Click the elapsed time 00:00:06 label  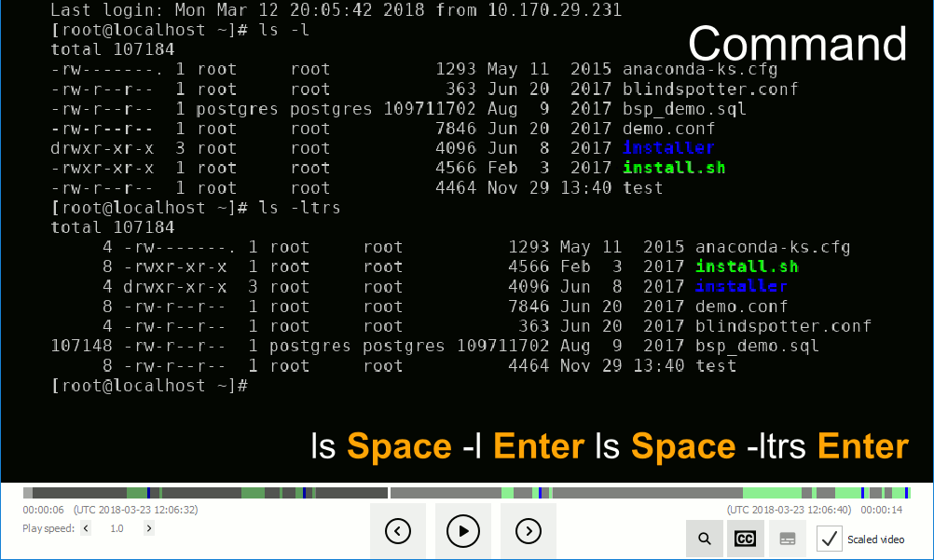click(x=43, y=510)
